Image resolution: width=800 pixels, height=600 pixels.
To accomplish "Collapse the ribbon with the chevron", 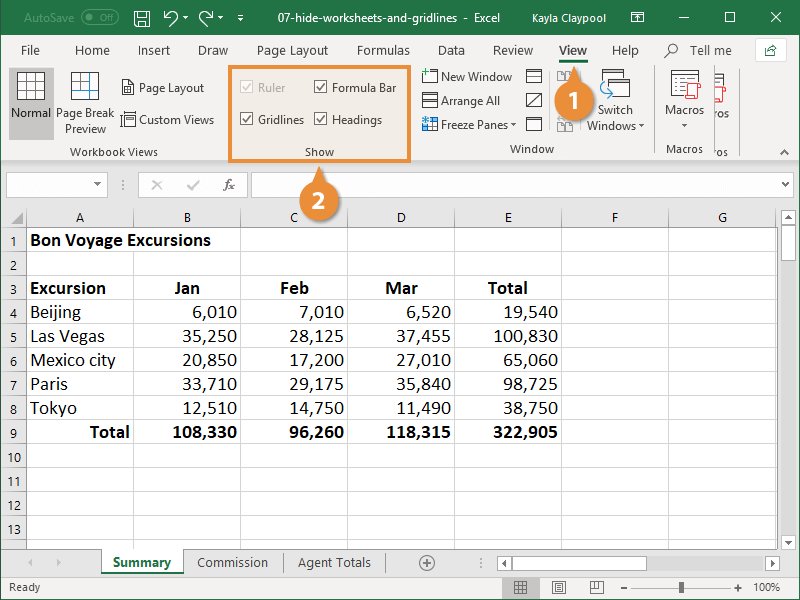I will click(x=783, y=152).
